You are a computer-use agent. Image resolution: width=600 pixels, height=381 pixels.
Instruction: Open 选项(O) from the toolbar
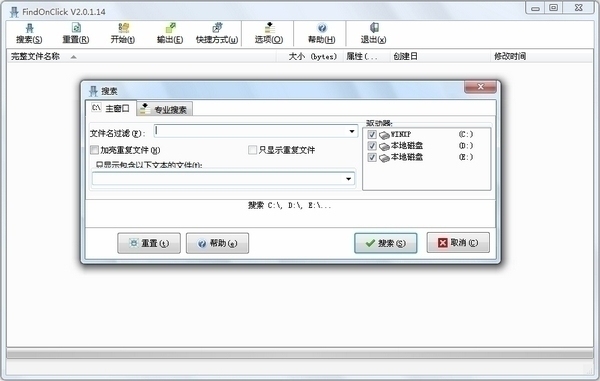point(269,33)
